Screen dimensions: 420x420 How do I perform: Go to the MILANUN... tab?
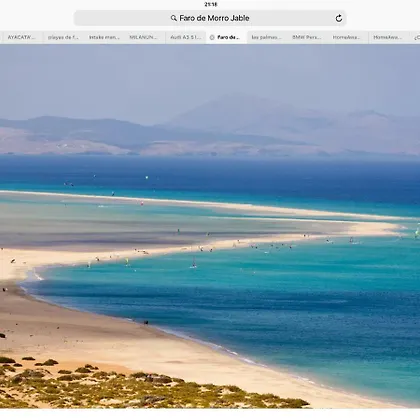click(143, 37)
